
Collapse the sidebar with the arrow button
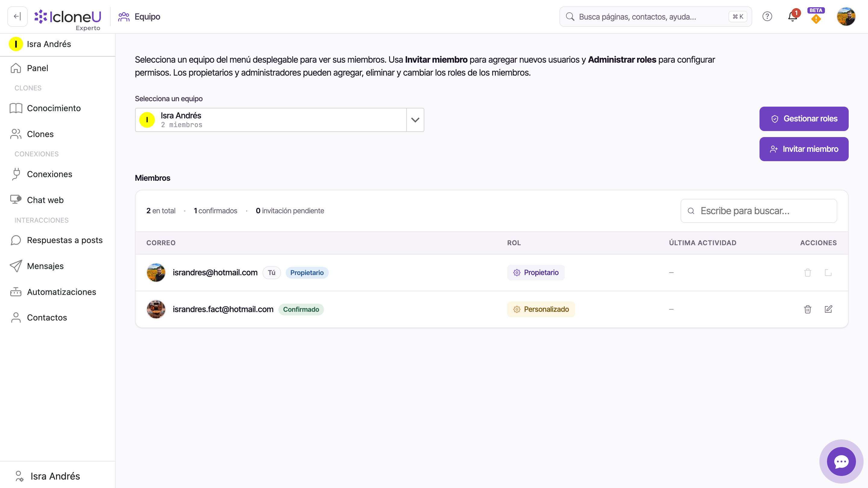click(17, 17)
